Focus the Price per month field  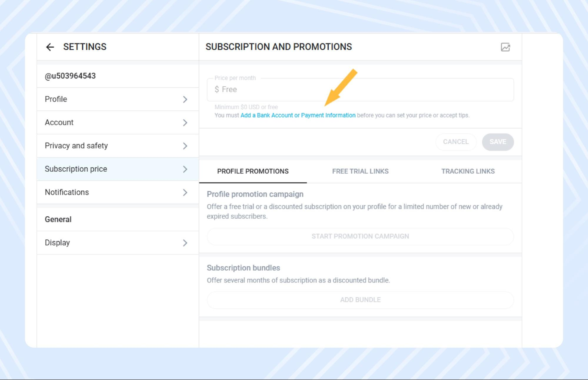coord(360,89)
